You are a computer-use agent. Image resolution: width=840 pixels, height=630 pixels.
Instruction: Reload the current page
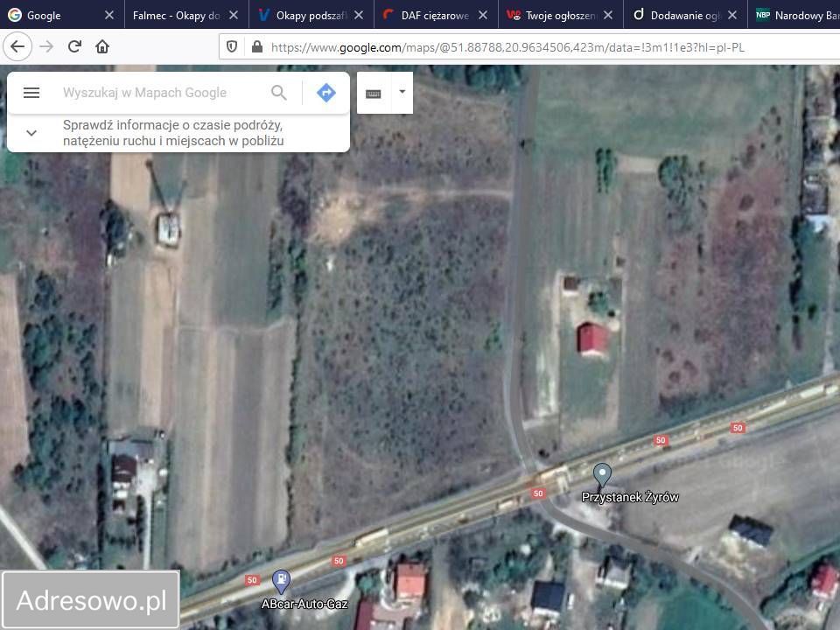click(74, 46)
